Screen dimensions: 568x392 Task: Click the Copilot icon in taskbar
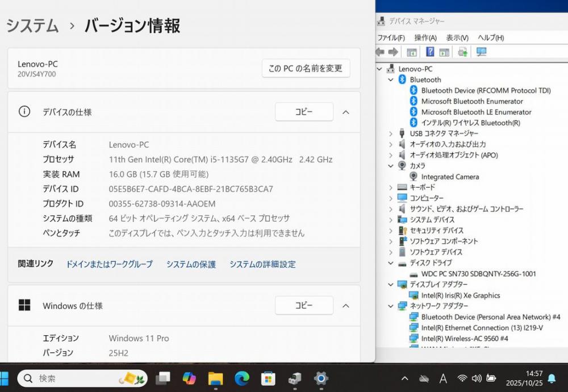pyautogui.click(x=189, y=378)
